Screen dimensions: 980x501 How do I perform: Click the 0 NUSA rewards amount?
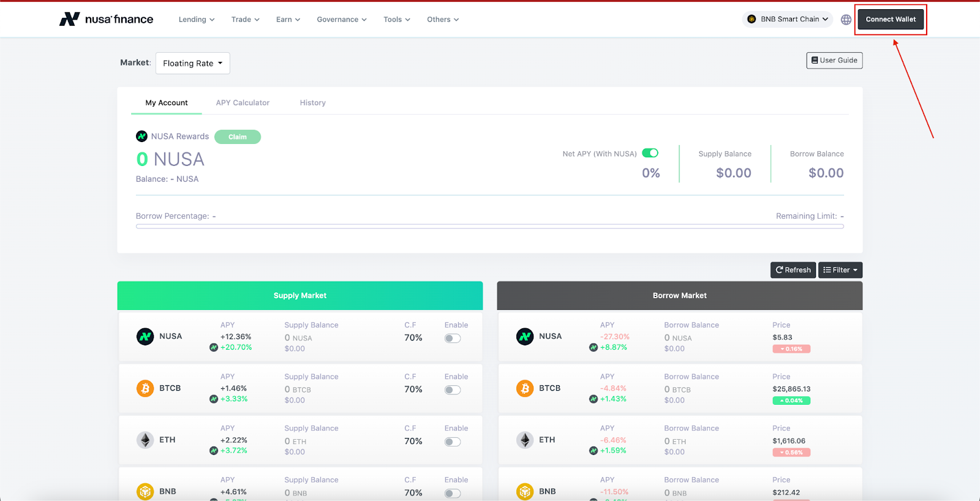point(170,159)
